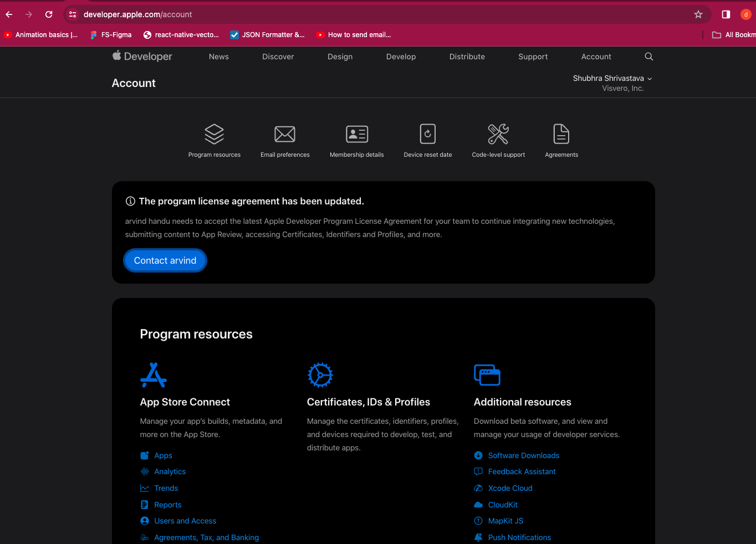Open the Device reset date icon
This screenshot has width=756, height=544.
427,134
